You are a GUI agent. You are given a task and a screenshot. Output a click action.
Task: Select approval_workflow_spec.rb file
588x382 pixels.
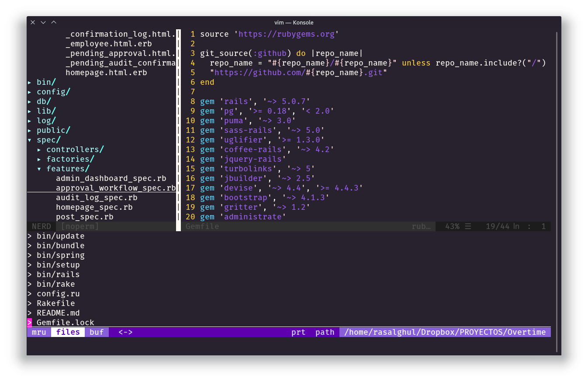coord(116,188)
